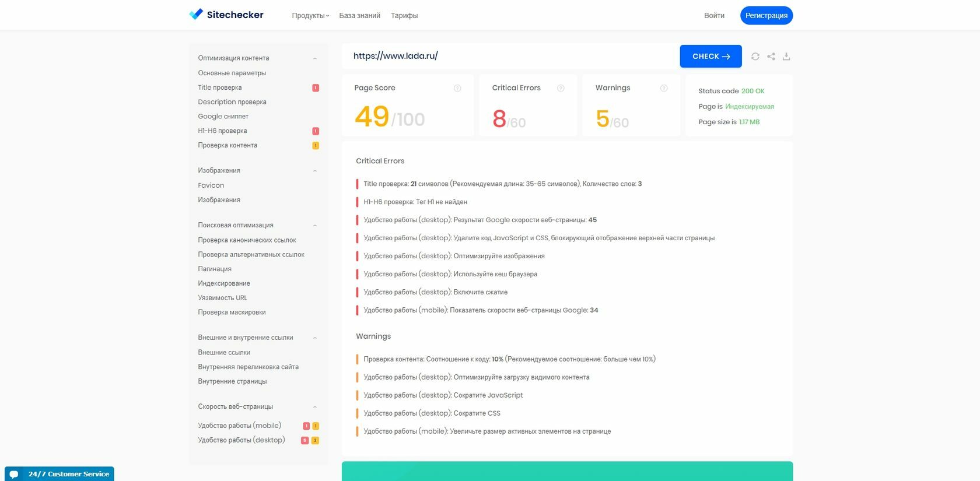Select Favicon in sidebar
The width and height of the screenshot is (980, 481).
(x=211, y=185)
